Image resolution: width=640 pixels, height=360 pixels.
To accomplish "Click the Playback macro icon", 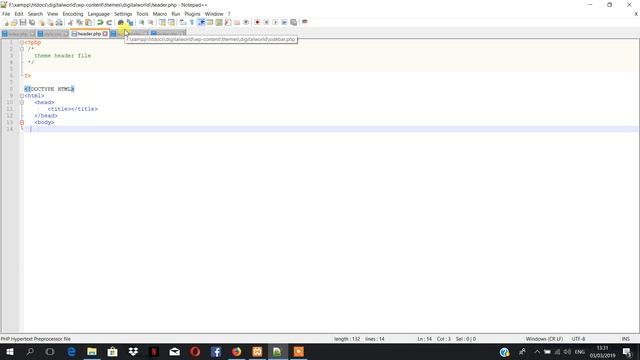I will 275,22.
